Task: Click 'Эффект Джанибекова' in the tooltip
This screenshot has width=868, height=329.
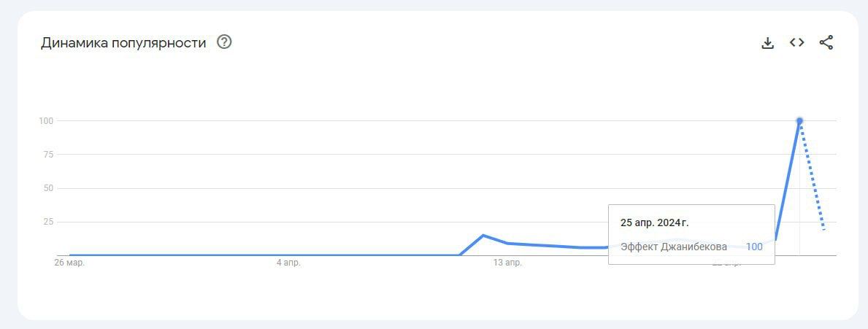Action: pos(674,247)
